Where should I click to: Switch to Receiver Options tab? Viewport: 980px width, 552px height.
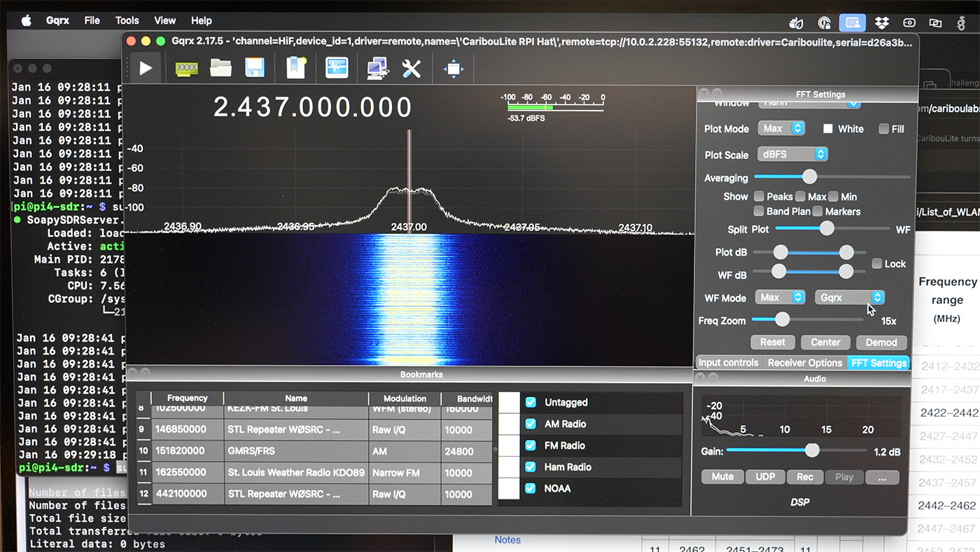point(805,363)
